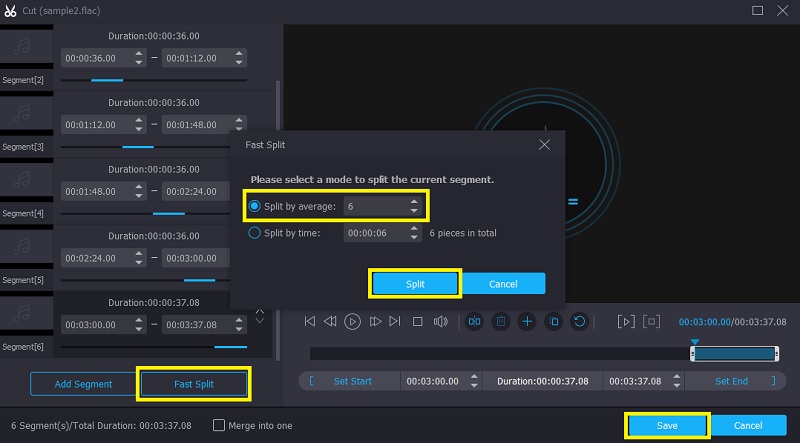Viewport: 800px width, 443px height.
Task: Increase the Split by average value stepper
Action: tap(414, 202)
